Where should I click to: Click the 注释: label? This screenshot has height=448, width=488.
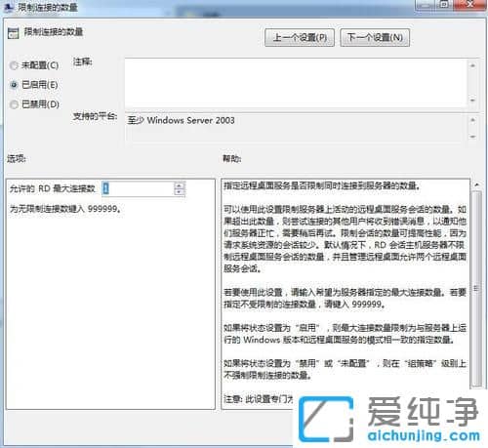[83, 61]
